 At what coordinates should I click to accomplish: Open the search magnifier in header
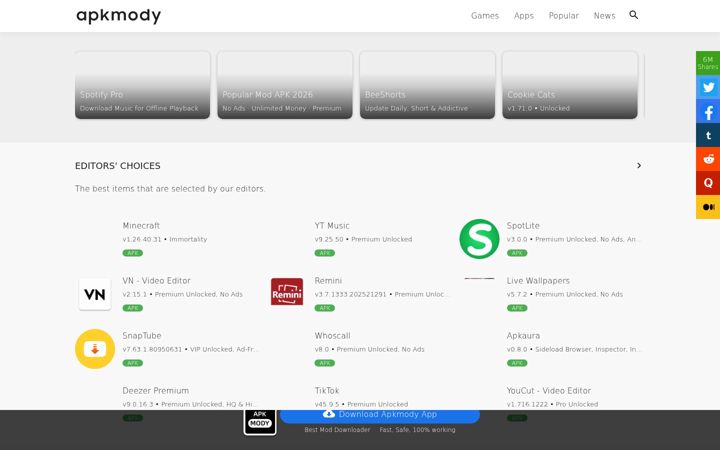(x=634, y=15)
